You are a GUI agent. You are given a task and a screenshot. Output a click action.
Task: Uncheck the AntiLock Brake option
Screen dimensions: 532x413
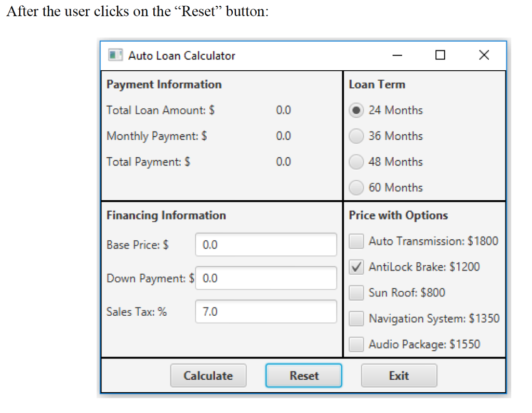356,267
